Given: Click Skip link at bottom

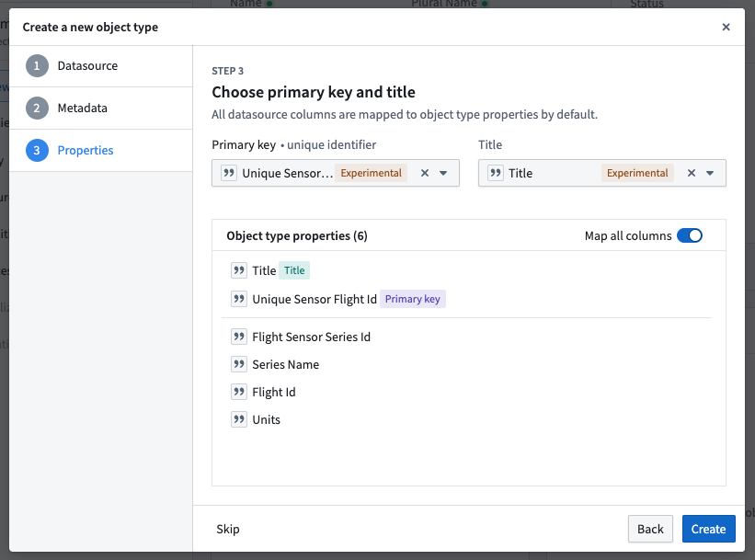Looking at the screenshot, I should coord(228,529).
